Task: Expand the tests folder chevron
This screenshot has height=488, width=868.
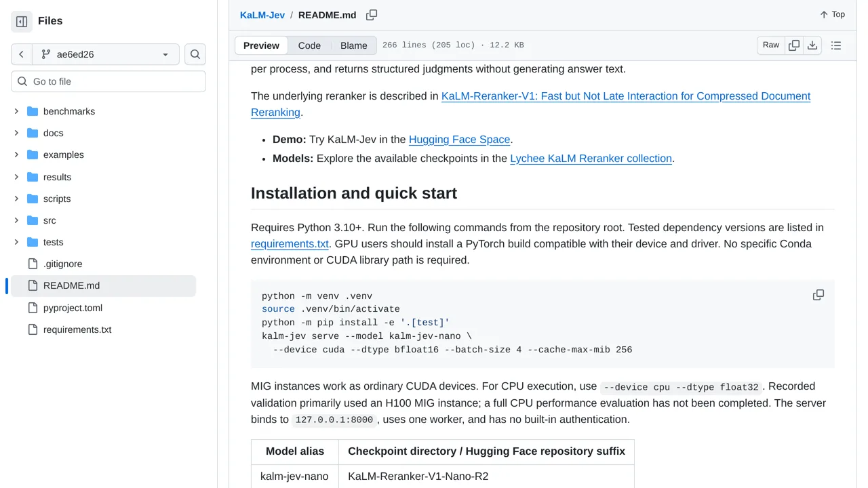Action: (x=16, y=242)
